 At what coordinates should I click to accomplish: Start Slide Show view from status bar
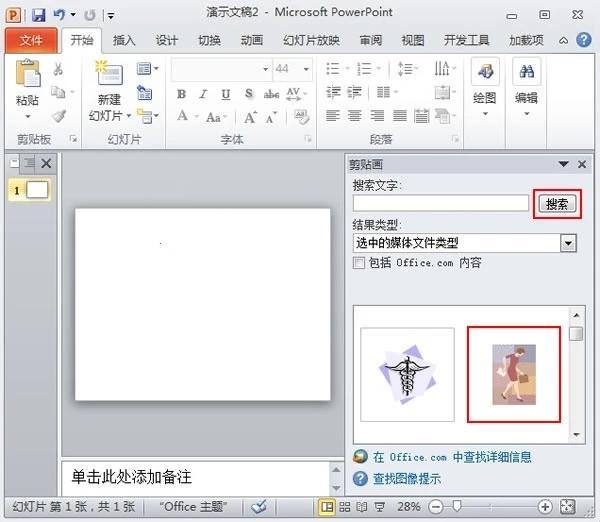[x=380, y=507]
